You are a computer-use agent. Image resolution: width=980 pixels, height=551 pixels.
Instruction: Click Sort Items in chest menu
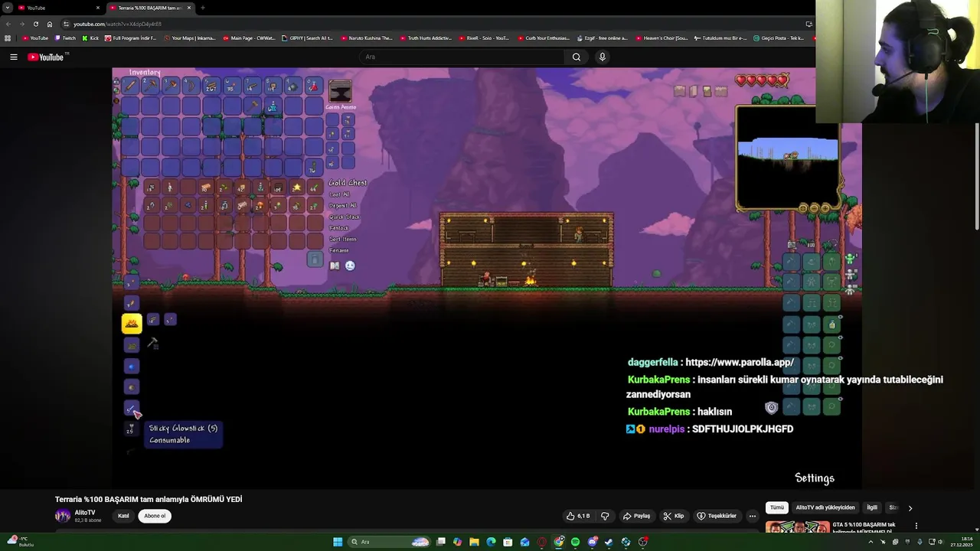coord(342,239)
